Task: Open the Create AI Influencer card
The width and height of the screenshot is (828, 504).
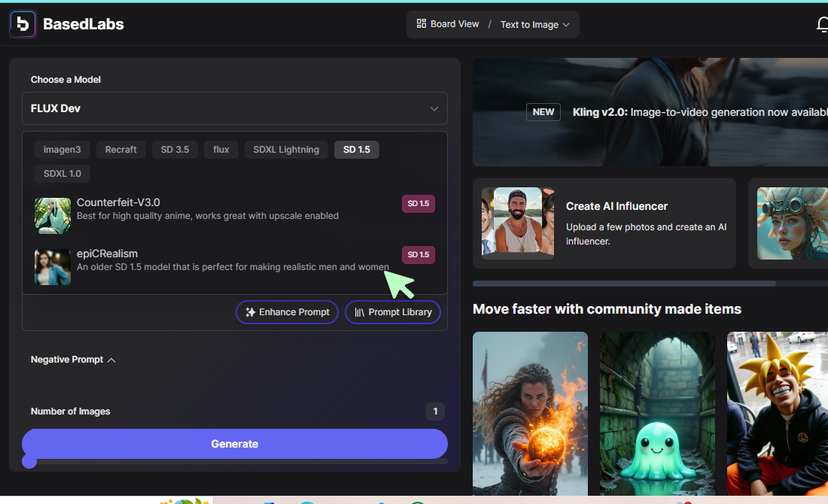Action: click(604, 223)
